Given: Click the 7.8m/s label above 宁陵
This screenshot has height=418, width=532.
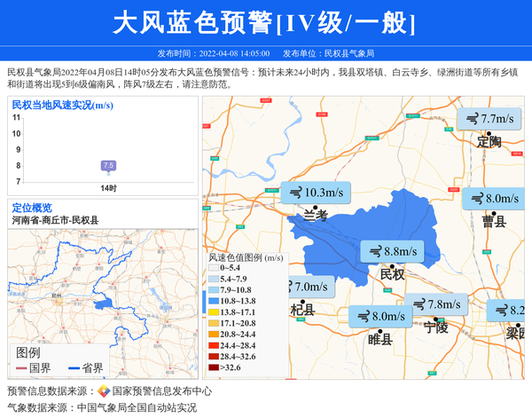Looking at the screenshot, I should click(436, 304).
